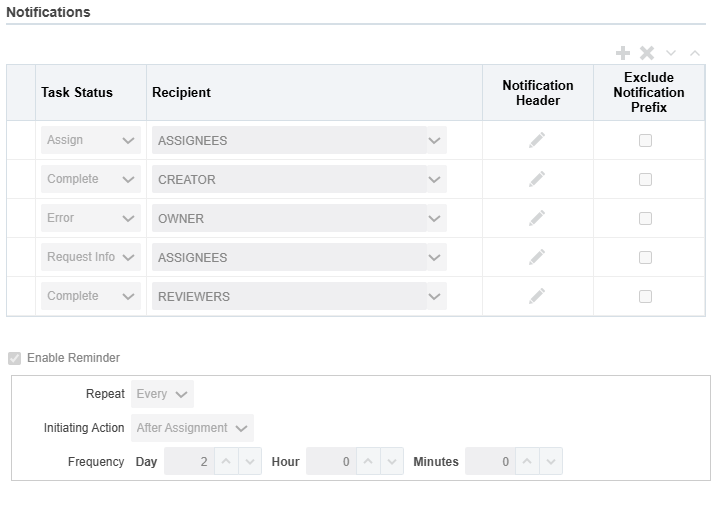Check exclude prefix for Request Info row
This screenshot has height=507, width=721.
point(645,257)
